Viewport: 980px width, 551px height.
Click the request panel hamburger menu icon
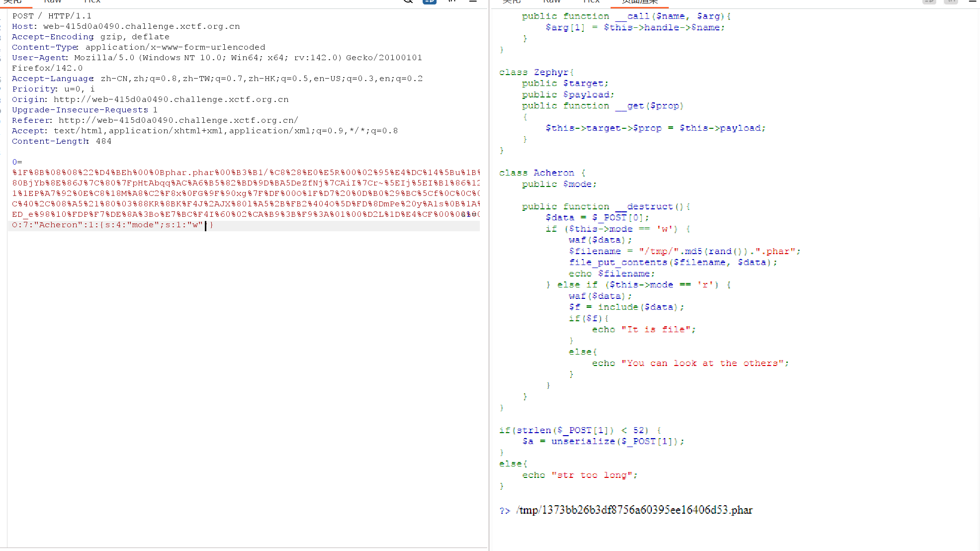[x=473, y=1]
